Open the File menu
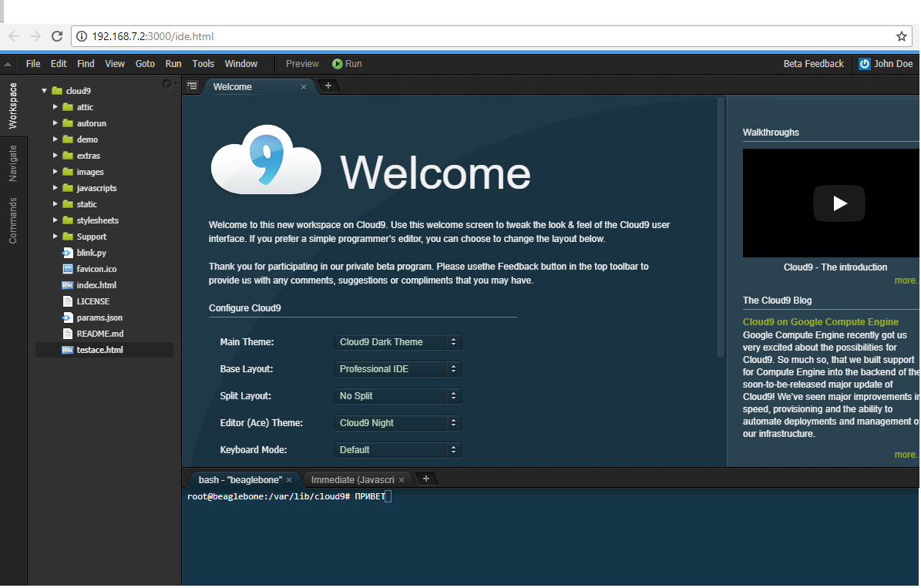Viewport: 921px width, 588px height. (33, 64)
